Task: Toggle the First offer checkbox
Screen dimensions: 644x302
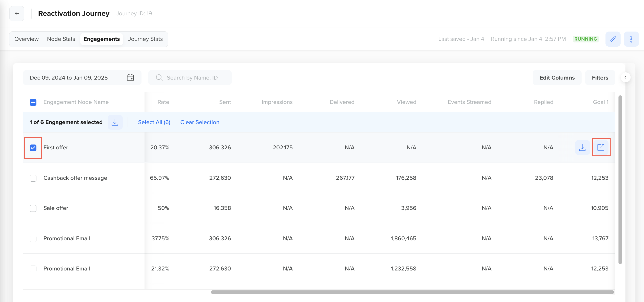Action: click(x=33, y=147)
